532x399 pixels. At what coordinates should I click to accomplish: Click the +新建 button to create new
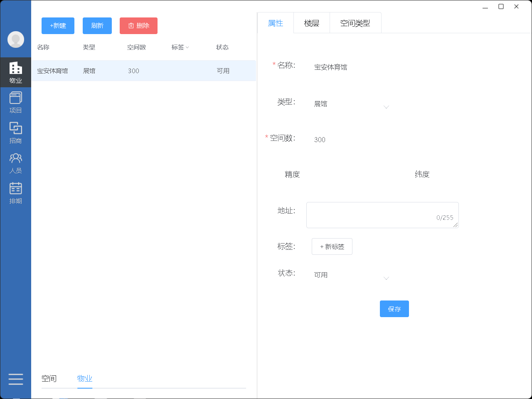tap(58, 25)
